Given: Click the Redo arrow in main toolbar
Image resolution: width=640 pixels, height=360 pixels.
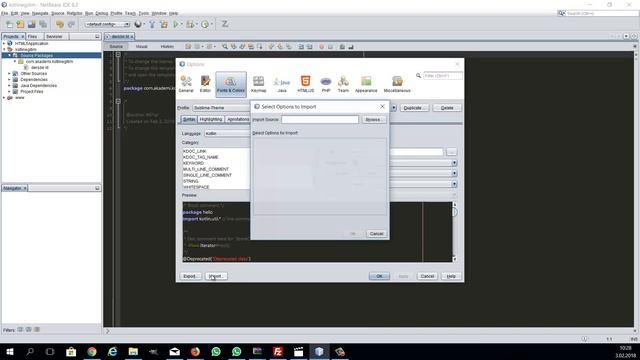Looking at the screenshot, I should 71,24.
